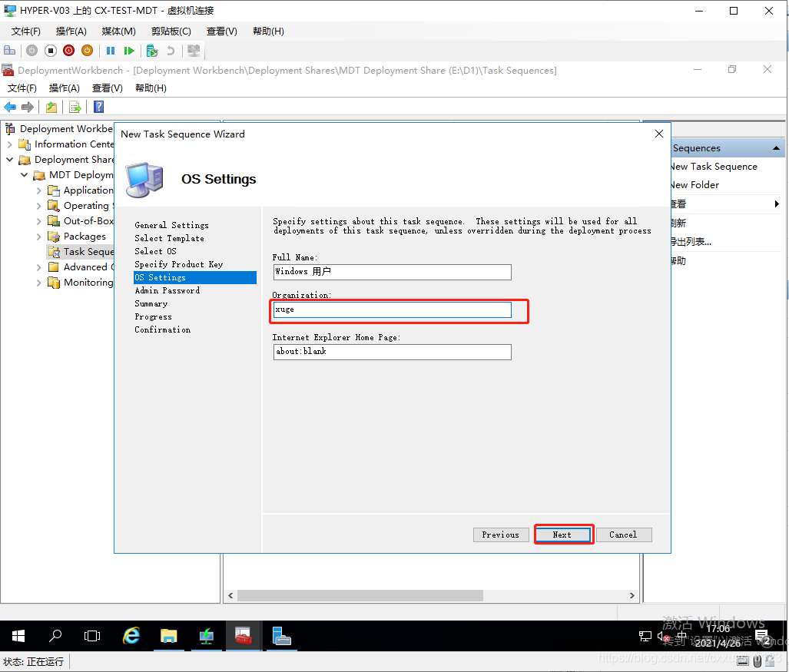Open Task View from the taskbar
Image resolution: width=789 pixels, height=672 pixels.
92,636
